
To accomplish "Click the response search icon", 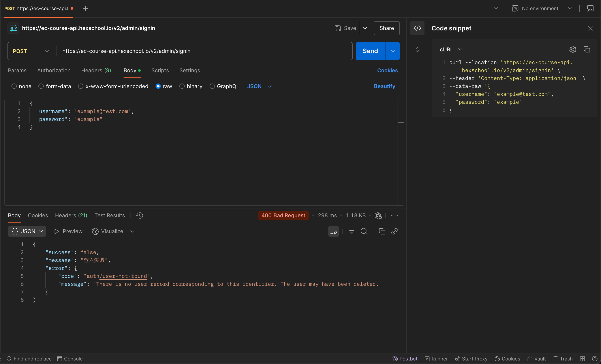I will tap(364, 231).
